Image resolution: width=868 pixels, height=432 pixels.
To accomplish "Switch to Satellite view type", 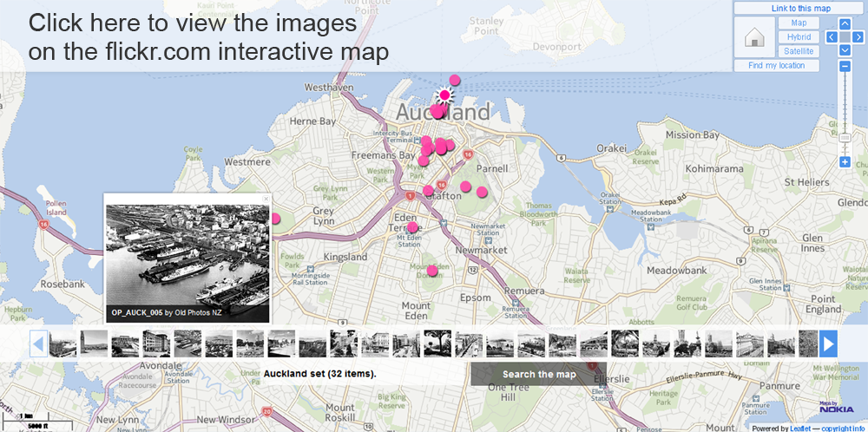I will click(799, 51).
